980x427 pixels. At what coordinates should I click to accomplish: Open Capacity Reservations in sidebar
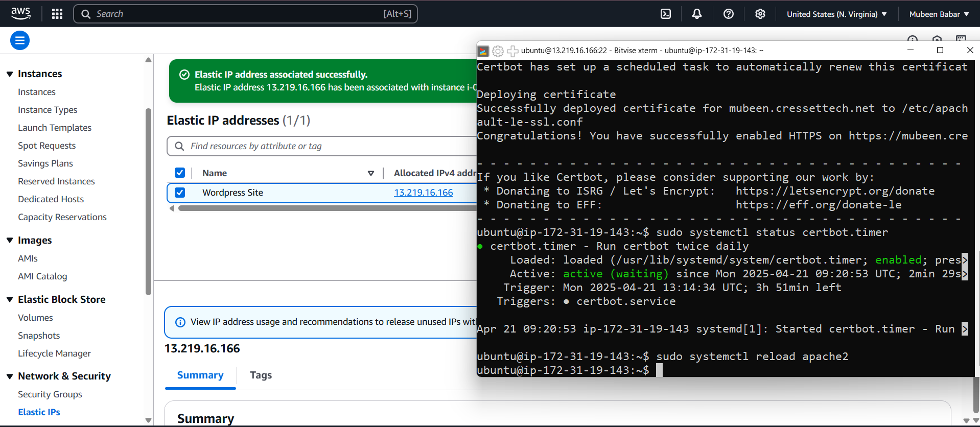tap(62, 217)
